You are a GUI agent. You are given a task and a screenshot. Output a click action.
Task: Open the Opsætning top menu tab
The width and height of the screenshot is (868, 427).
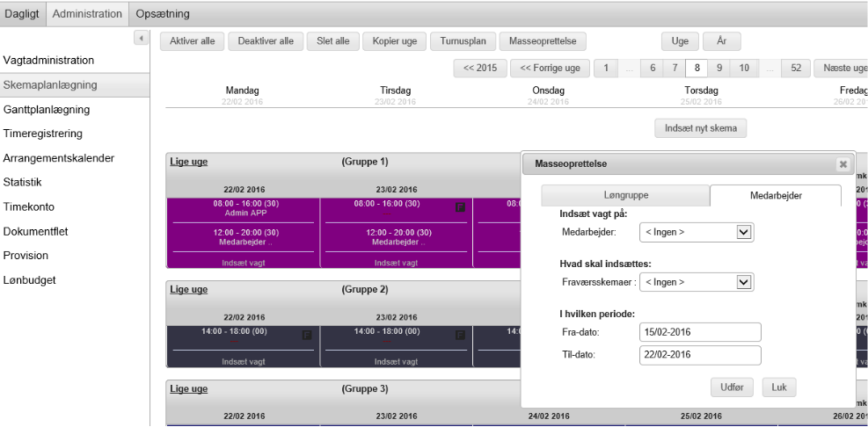[x=163, y=14]
